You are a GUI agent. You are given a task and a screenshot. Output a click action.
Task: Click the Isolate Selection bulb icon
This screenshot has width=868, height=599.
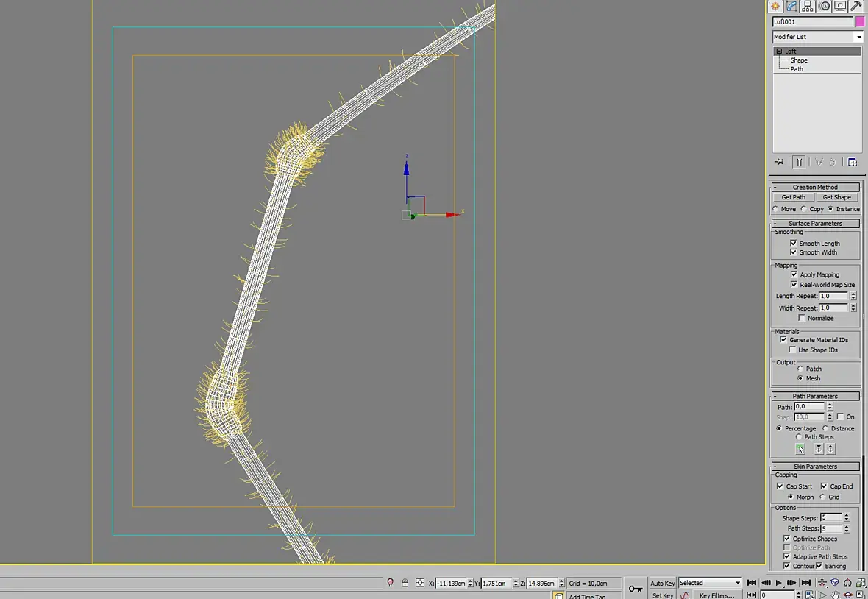[391, 582]
